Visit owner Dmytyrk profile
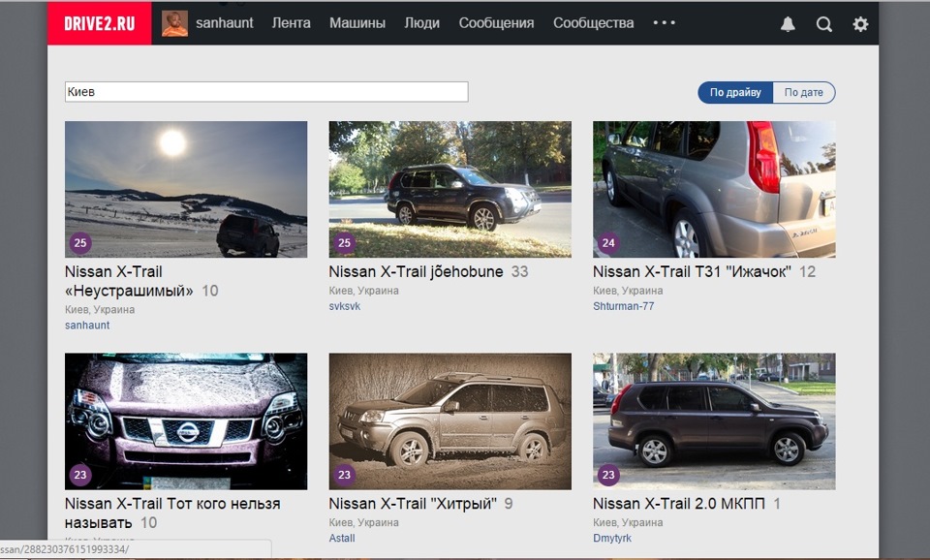The height and width of the screenshot is (560, 930). (x=612, y=538)
